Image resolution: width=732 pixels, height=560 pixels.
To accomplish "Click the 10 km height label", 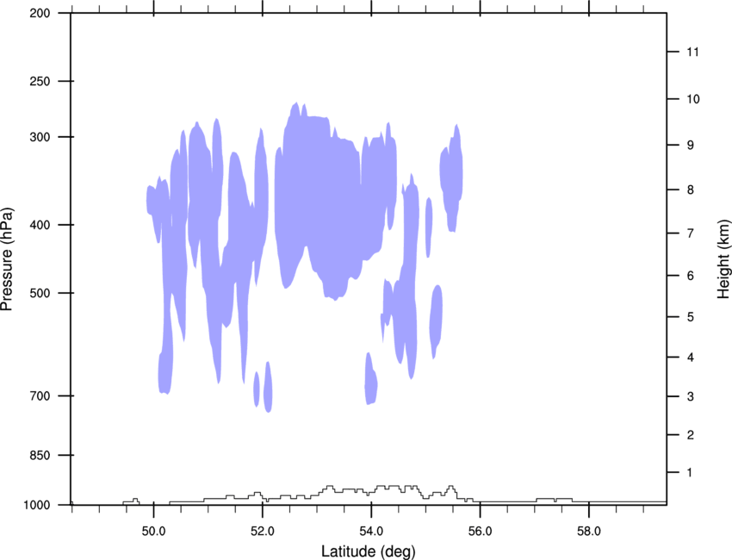I will (x=692, y=99).
